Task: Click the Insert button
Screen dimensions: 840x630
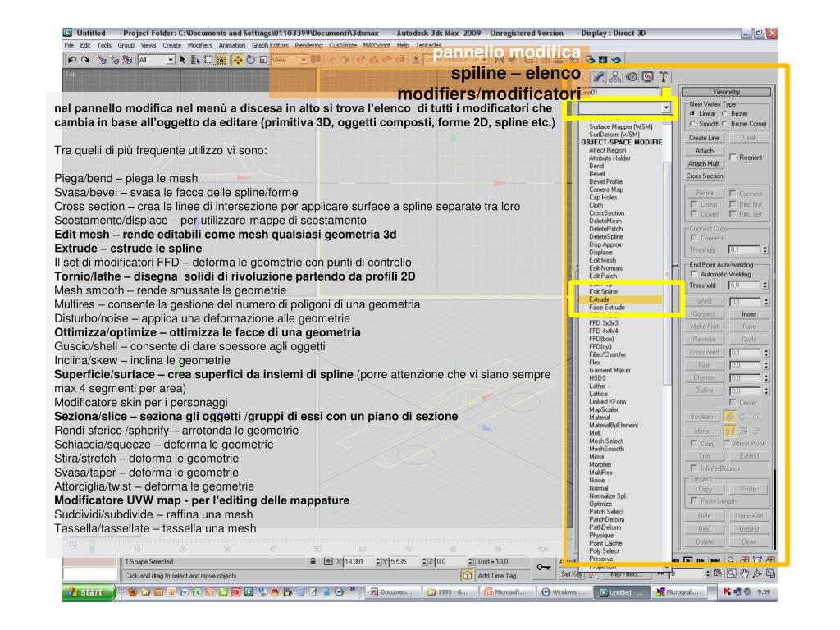Action: [749, 314]
